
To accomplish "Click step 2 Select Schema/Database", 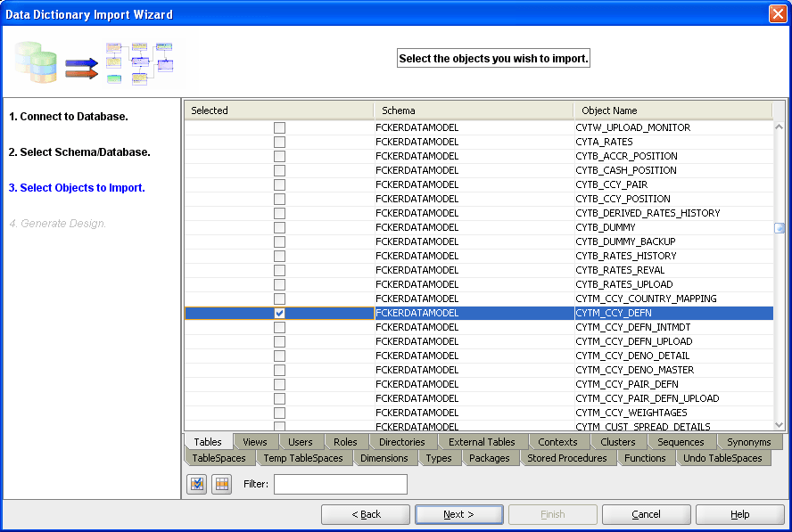I will point(79,151).
